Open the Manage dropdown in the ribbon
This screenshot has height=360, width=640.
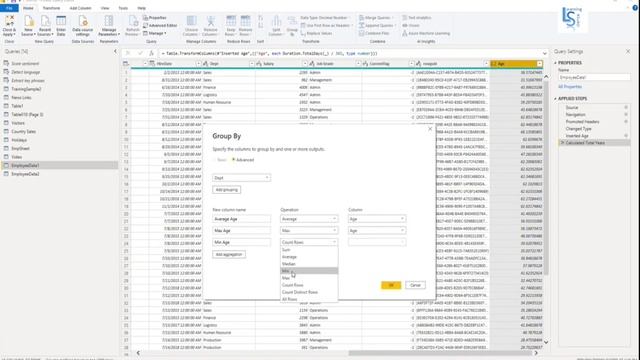click(155, 33)
